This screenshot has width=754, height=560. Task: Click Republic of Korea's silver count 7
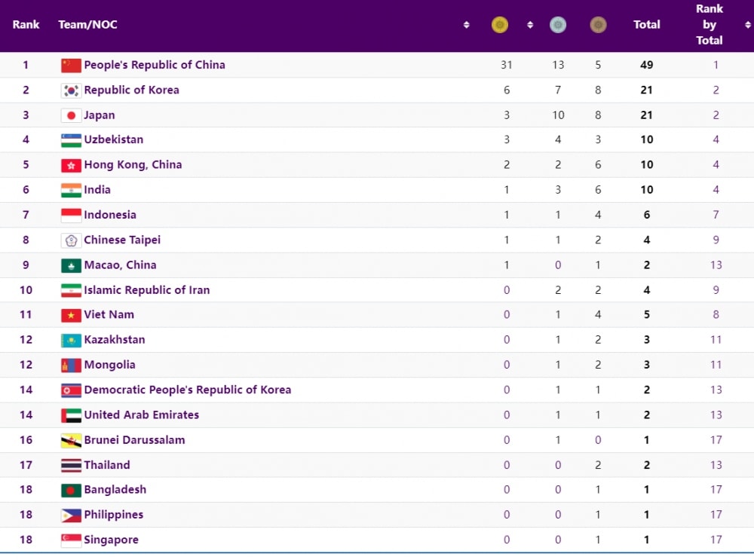[x=558, y=90]
